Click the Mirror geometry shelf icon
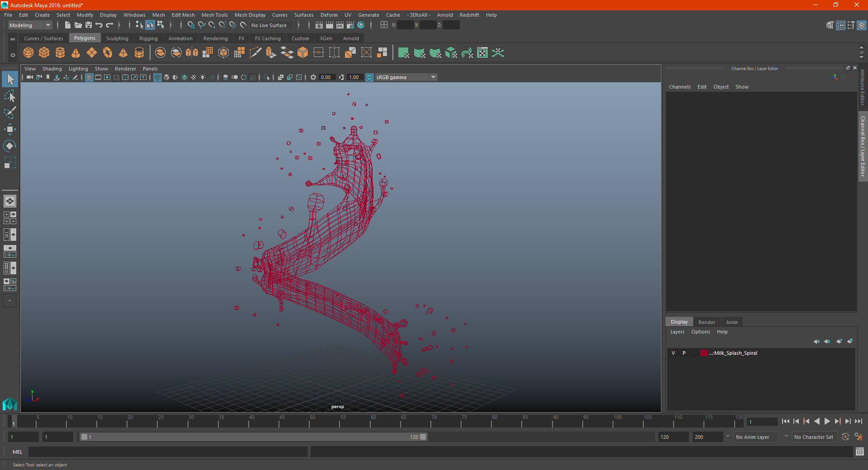Viewport: 868px width, 470px height. 192,53
